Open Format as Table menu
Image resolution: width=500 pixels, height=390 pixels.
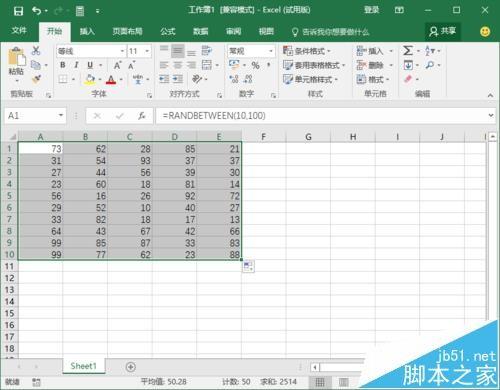click(x=314, y=65)
